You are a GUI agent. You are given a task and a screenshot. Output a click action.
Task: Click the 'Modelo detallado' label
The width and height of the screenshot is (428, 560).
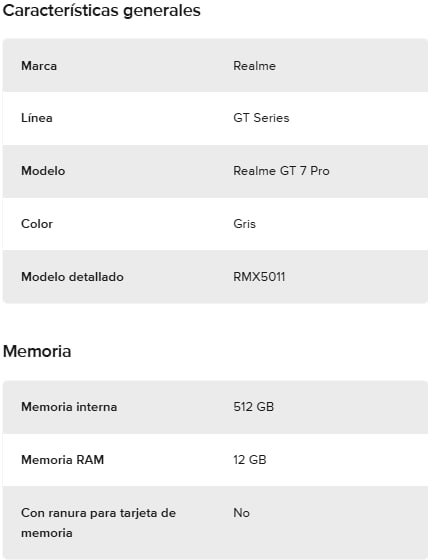pyautogui.click(x=73, y=277)
